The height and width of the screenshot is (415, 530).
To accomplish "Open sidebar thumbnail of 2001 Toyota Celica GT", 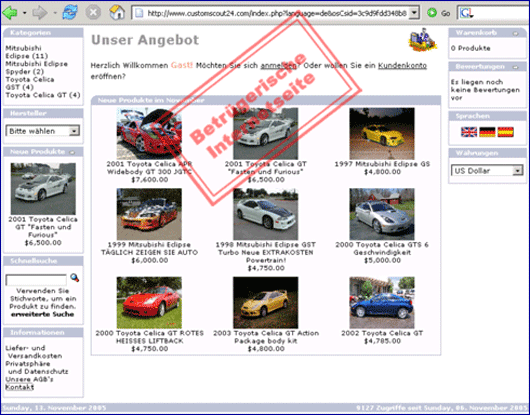I will (x=43, y=189).
